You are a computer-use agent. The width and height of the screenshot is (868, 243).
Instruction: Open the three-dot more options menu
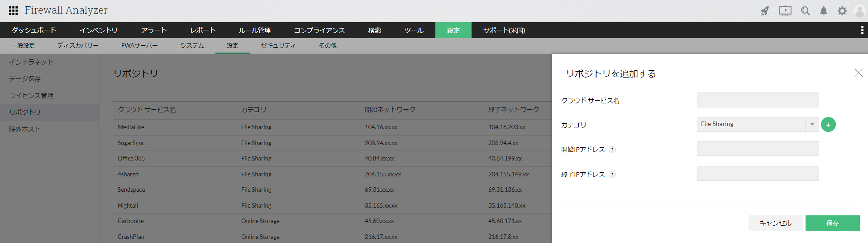[x=862, y=30]
